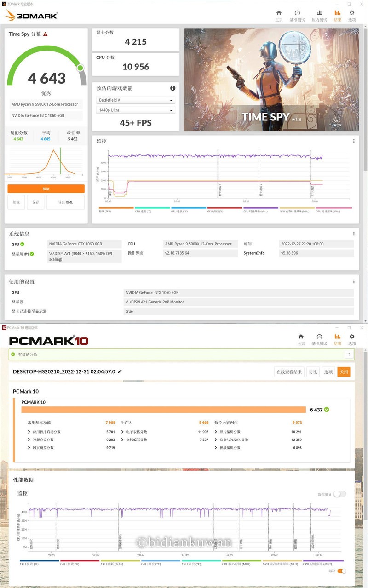The height and width of the screenshot is (588, 368).
Task: Click the 显卡分数 4 215 value
Action: click(x=136, y=42)
